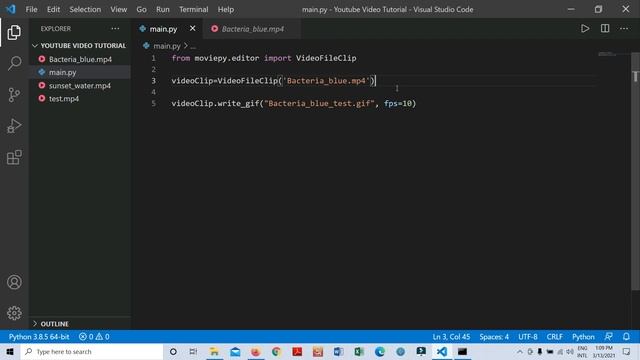640x360 pixels.
Task: Open Ln 3, Col 45 go-to-line
Action: click(x=451, y=337)
